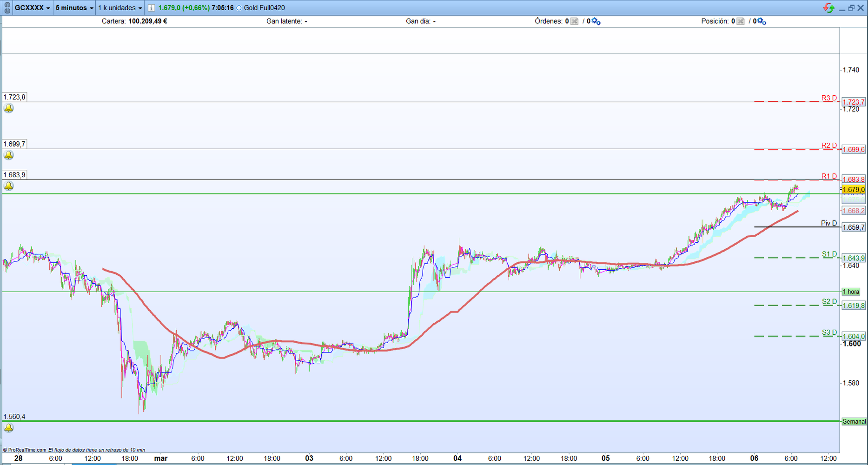Click the 03 date marker on time axis
This screenshot has width=868, height=465.
(309, 458)
